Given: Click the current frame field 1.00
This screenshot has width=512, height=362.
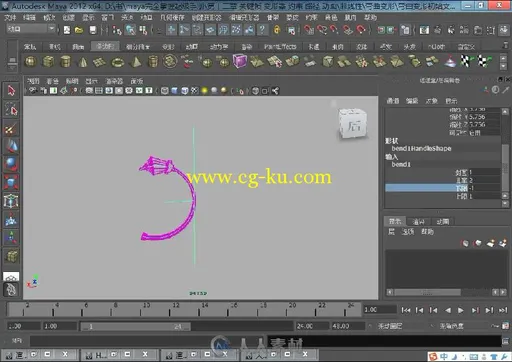Looking at the screenshot, I should (379, 310).
